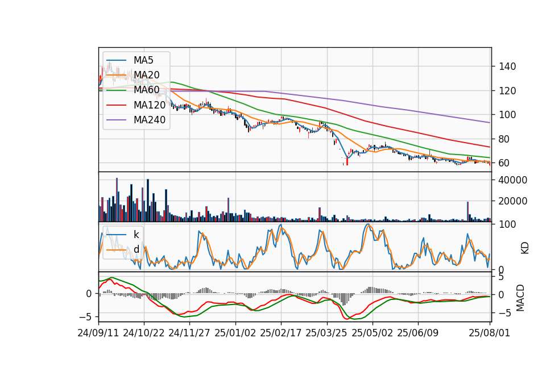Screen dimensions: 546x392
Task: Click the MA20 legend label
Action: (x=147, y=75)
